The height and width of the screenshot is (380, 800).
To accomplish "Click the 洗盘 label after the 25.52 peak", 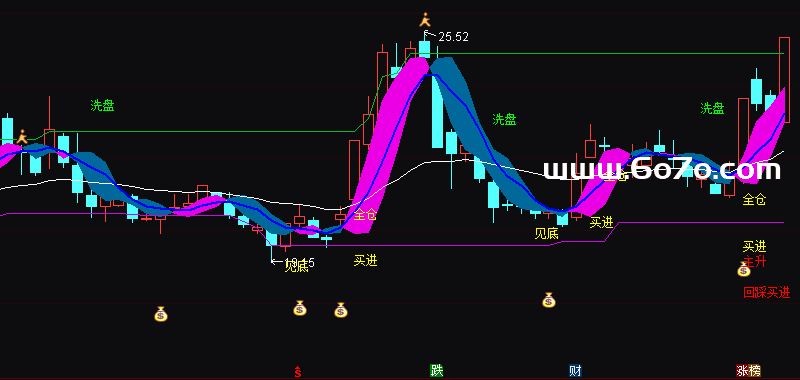I will click(504, 119).
